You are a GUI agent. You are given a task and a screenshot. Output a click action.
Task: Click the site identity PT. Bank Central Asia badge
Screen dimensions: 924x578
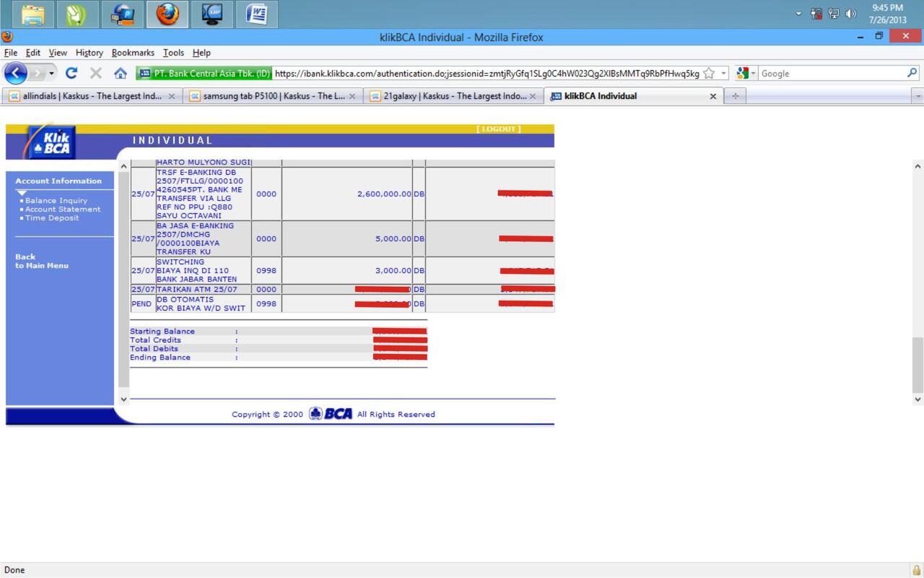pos(204,74)
